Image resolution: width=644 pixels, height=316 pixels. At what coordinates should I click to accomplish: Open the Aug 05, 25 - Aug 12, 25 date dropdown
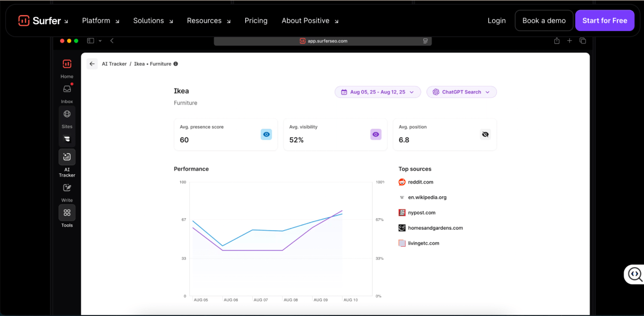pyautogui.click(x=378, y=92)
